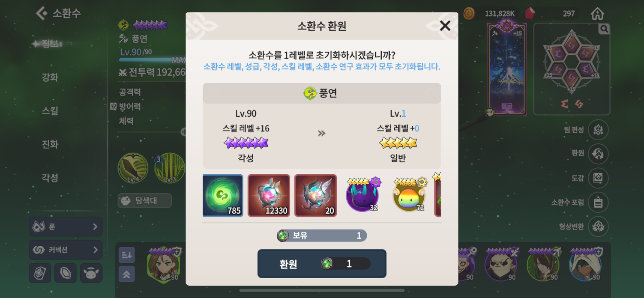Screen dimensions: 644x298
Task: Collapse list with double-chevron up button
Action: click(x=126, y=274)
